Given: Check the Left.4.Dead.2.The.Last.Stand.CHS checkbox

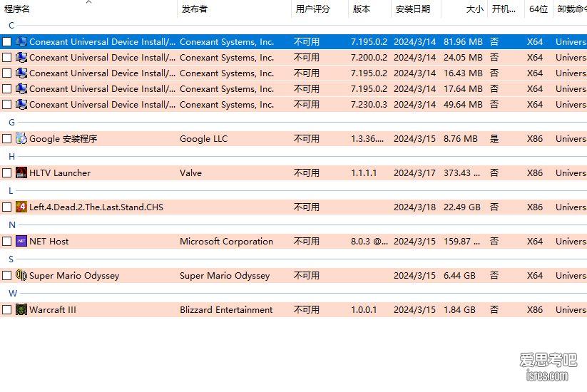Looking at the screenshot, I should click(x=6, y=207).
